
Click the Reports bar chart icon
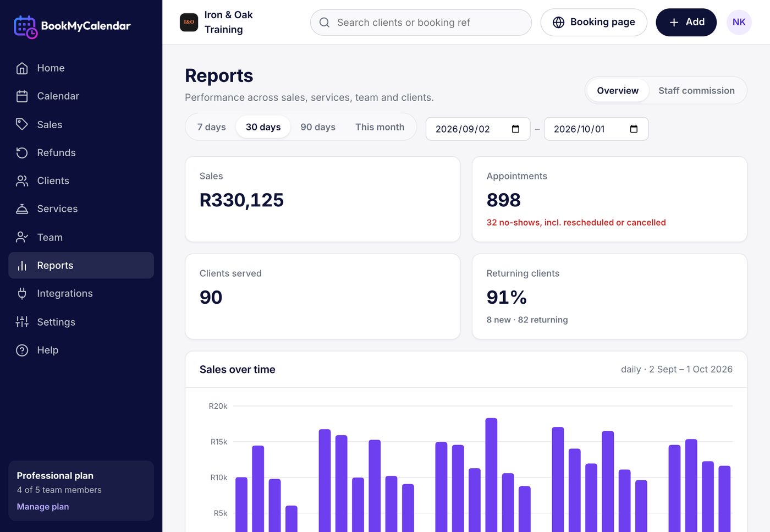pos(22,266)
